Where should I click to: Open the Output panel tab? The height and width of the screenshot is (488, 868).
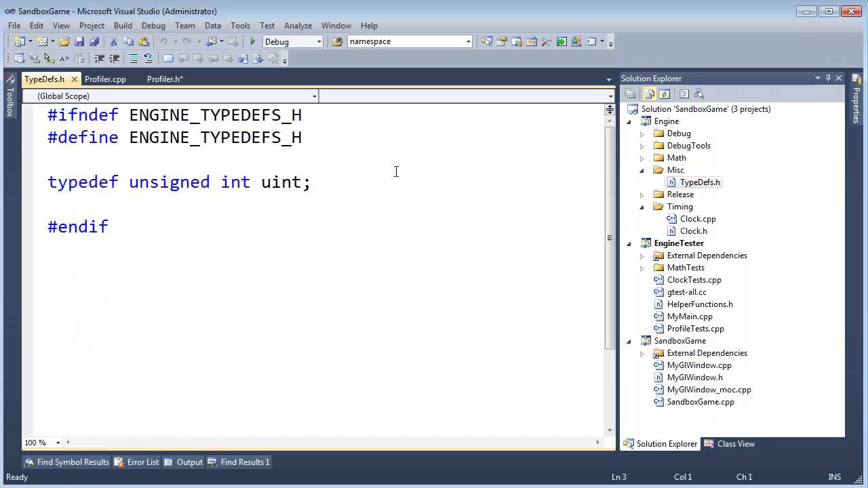(183, 462)
